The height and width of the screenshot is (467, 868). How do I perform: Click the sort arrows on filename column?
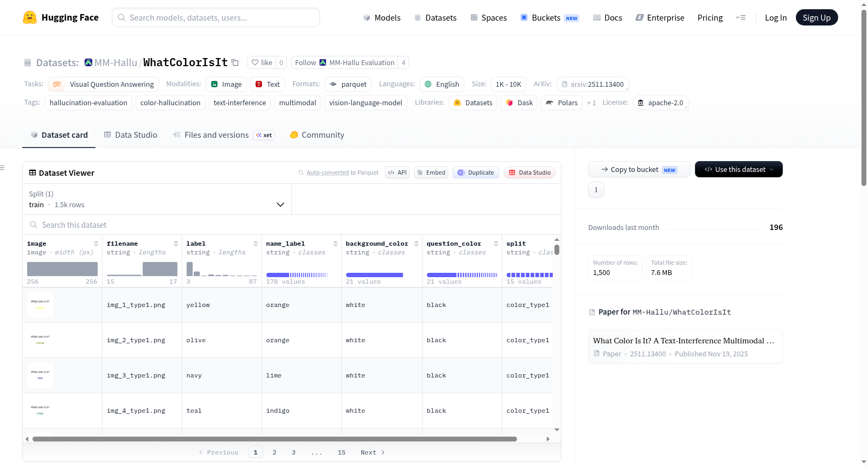point(176,244)
